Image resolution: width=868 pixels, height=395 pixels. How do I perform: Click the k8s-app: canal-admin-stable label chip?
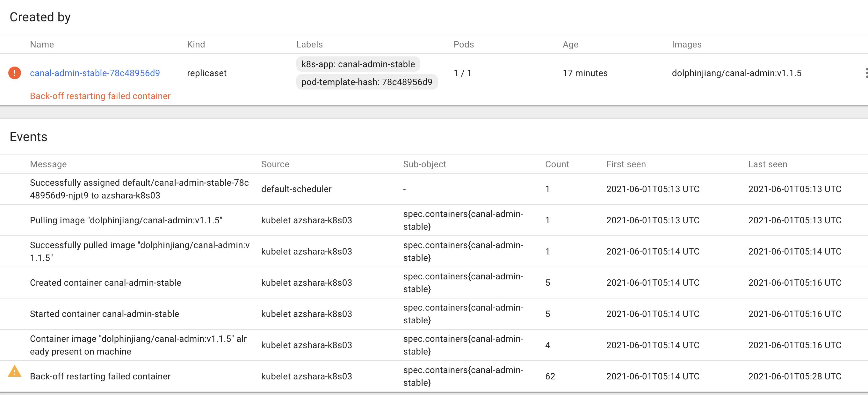pos(358,64)
